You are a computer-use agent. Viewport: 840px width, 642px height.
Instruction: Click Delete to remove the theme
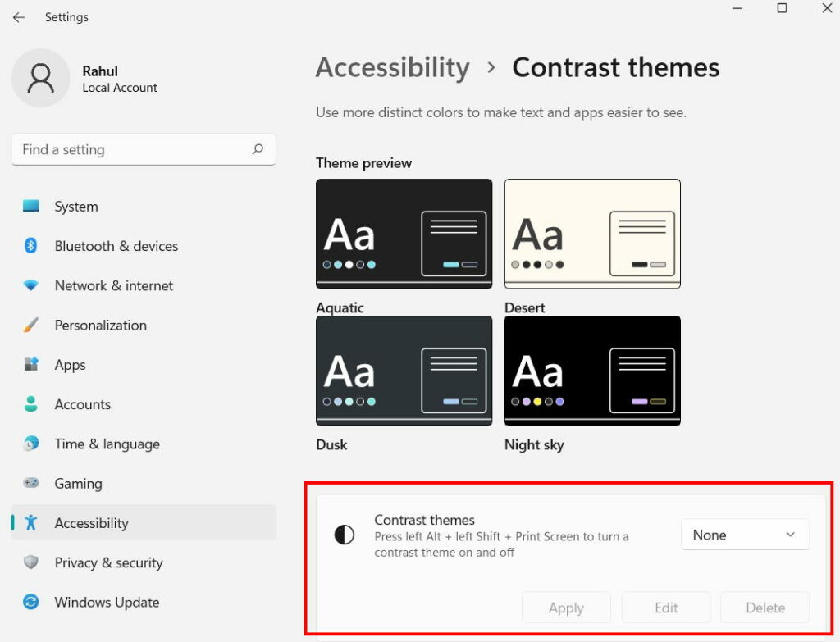pos(765,608)
